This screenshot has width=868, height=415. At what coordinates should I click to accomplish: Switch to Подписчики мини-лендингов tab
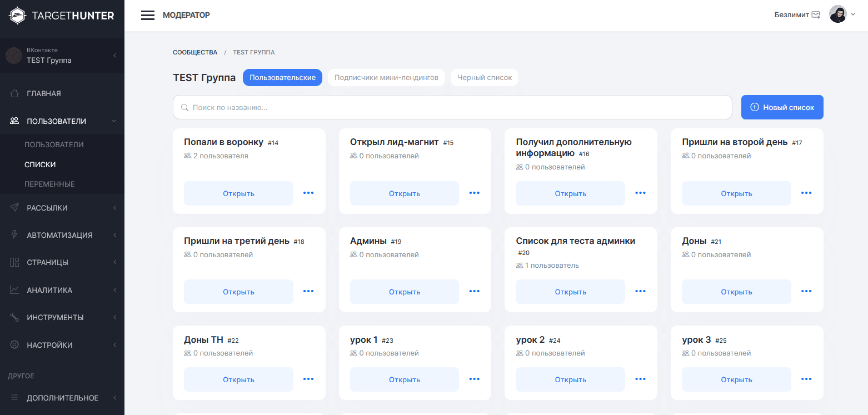pos(386,78)
